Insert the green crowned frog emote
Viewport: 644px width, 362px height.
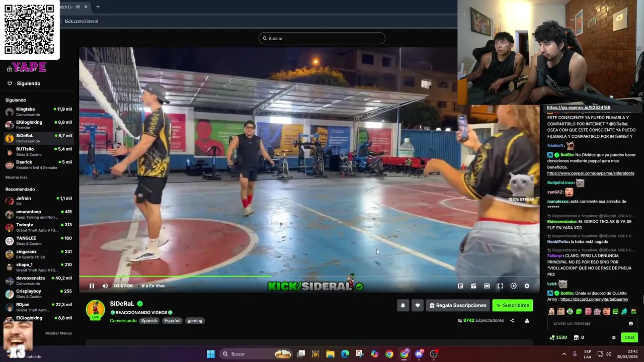633,311
